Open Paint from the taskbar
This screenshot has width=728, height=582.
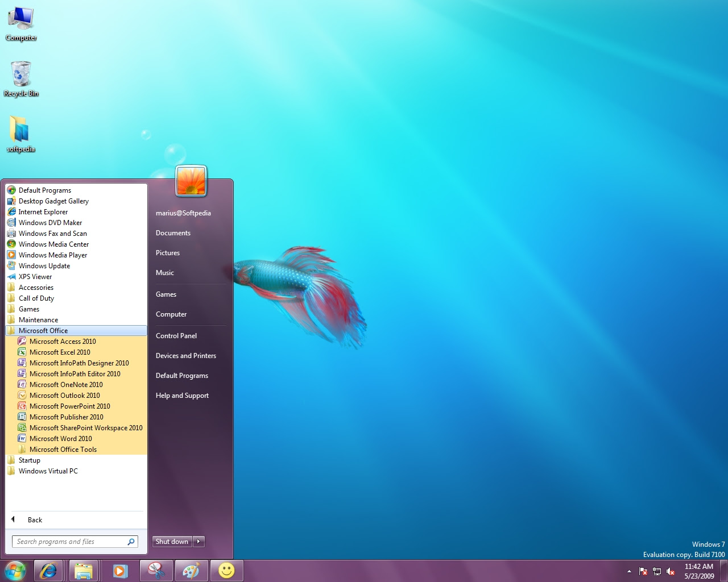[191, 571]
